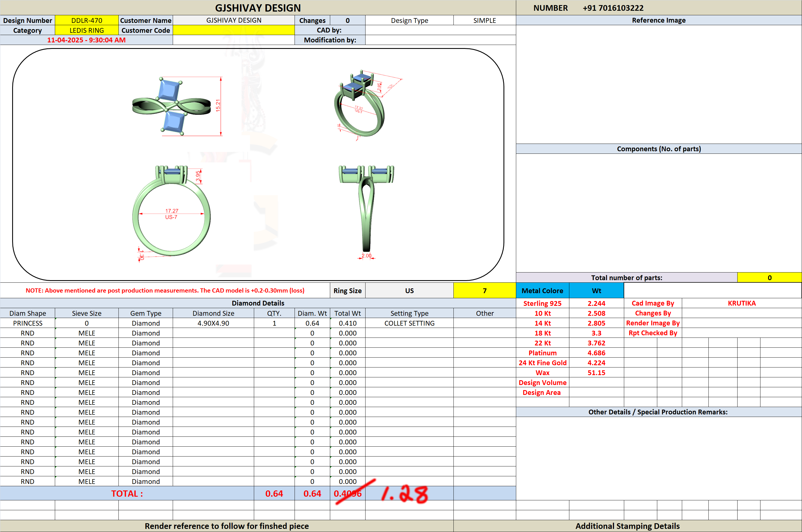Click the design number DDLR-470 cell
Image resolution: width=802 pixels, height=532 pixels.
click(87, 20)
